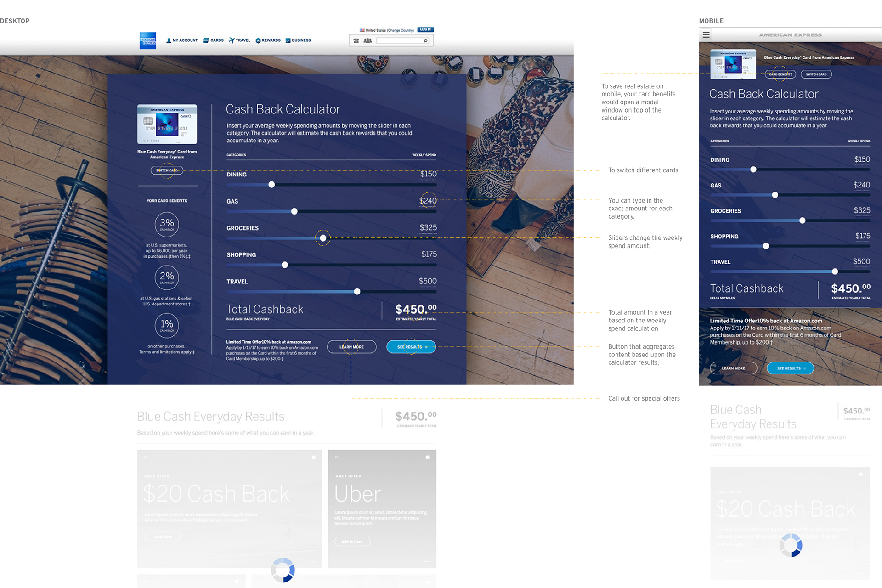Click the grip icon on the Uber card
The image size is (882, 588).
336,458
